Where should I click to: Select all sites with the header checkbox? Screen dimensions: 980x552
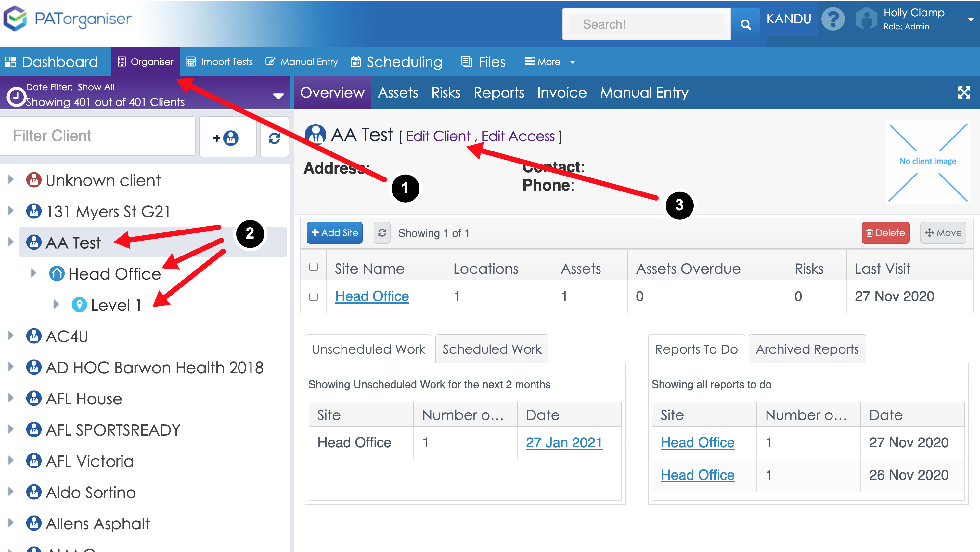pyautogui.click(x=314, y=268)
